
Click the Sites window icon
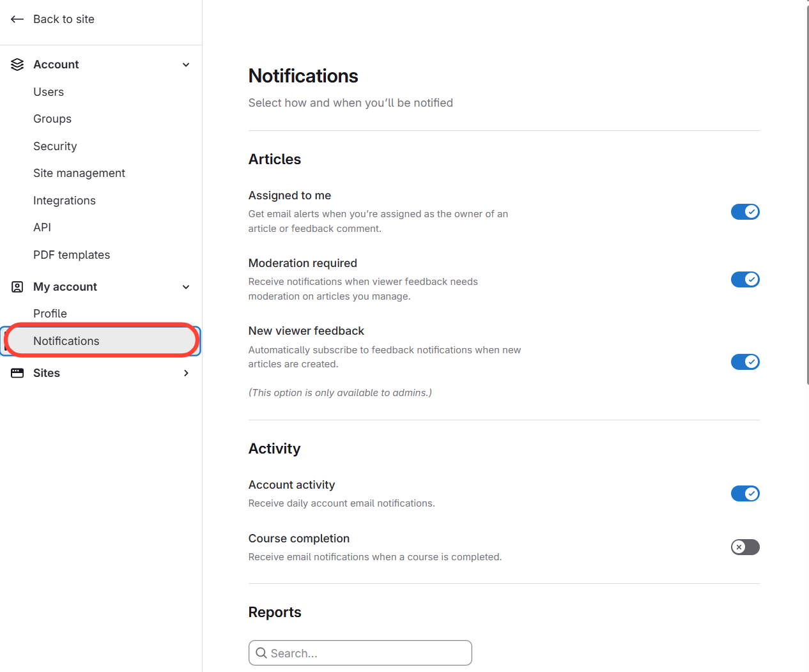point(17,373)
